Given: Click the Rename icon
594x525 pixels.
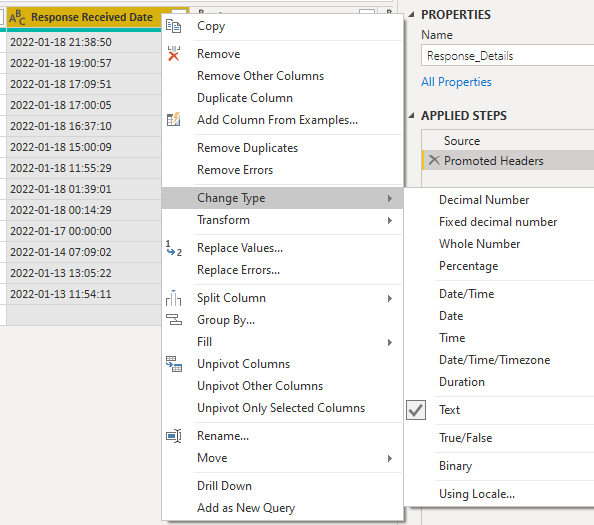Looking at the screenshot, I should [174, 436].
